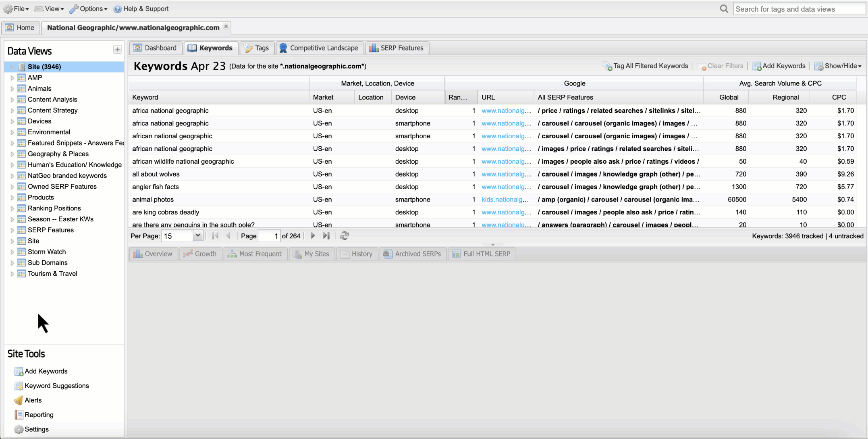Go to the last page of keywords
Screen dimensions: 868x439
click(326, 236)
